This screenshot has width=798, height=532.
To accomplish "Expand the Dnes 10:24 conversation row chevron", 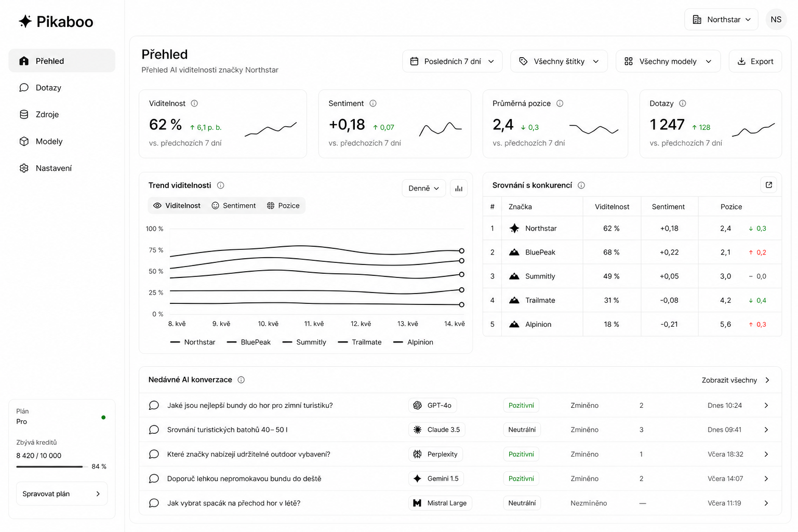I will [x=766, y=405].
